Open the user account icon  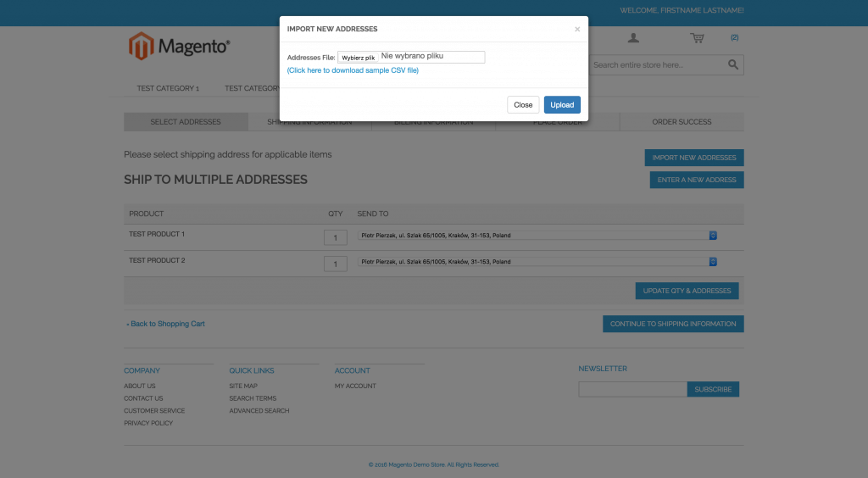pos(633,38)
